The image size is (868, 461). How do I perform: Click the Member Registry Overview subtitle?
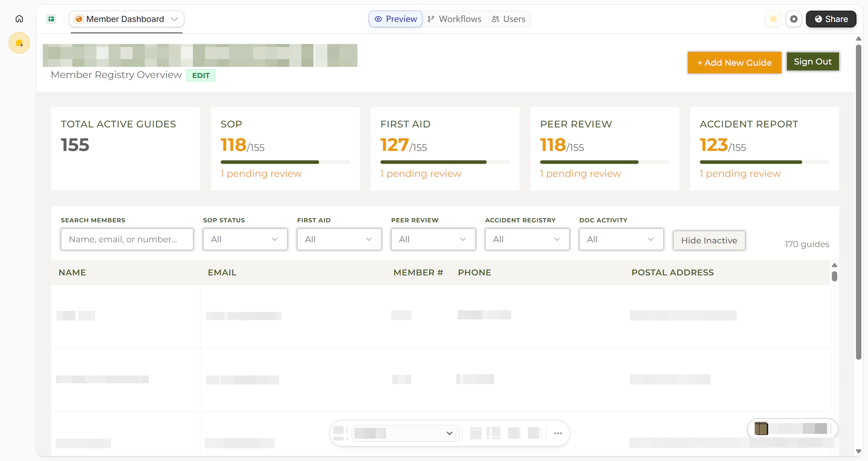point(116,75)
